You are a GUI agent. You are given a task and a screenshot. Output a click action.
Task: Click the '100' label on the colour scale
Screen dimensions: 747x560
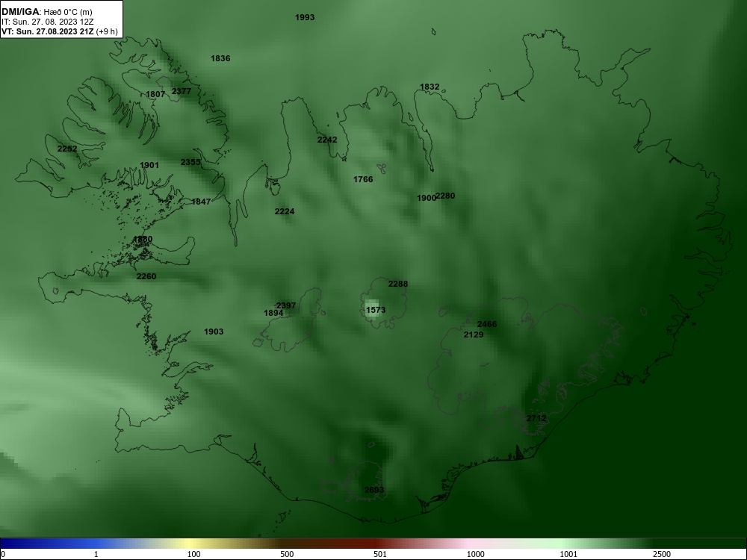point(194,554)
